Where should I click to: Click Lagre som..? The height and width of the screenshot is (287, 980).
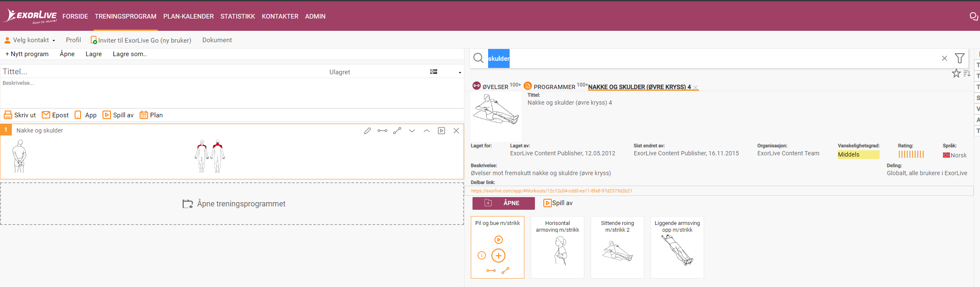(x=130, y=54)
